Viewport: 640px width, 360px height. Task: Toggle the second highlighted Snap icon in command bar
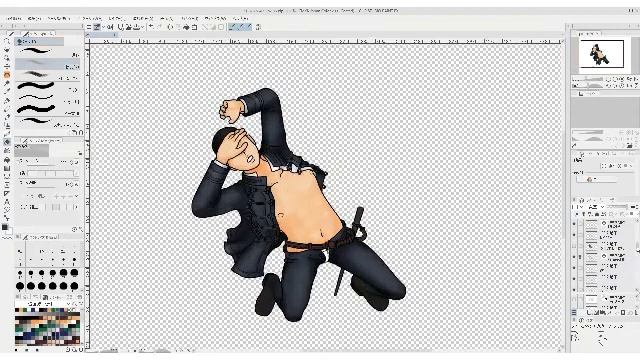tap(240, 27)
